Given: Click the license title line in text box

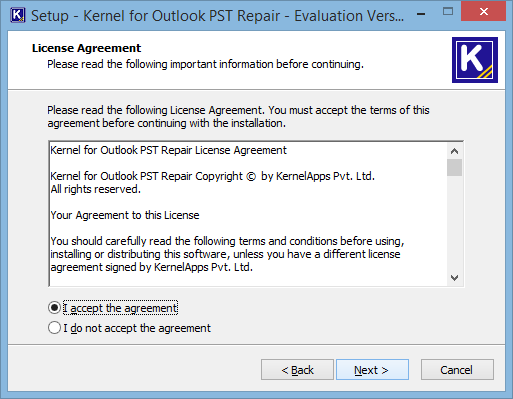Looking at the screenshot, I should pyautogui.click(x=168, y=150).
